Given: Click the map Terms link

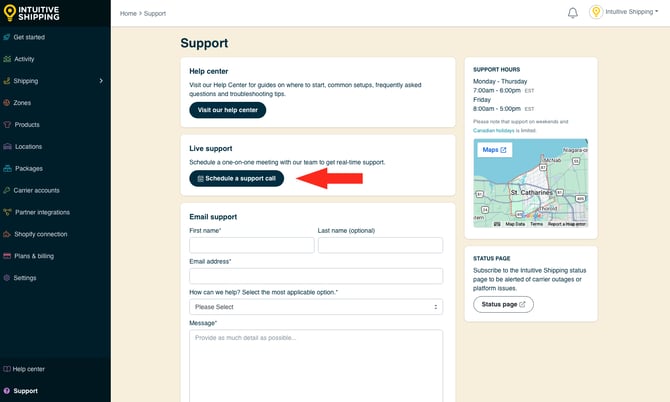Looking at the screenshot, I should coord(536,224).
